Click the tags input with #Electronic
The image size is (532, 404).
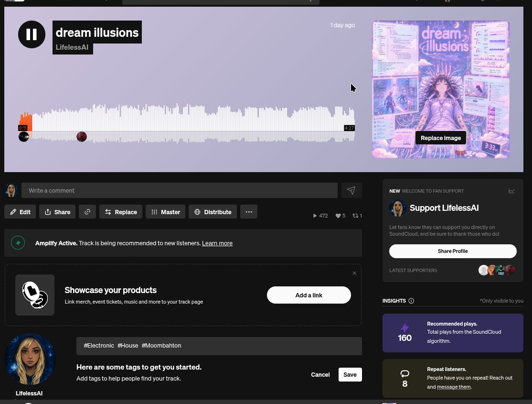(219, 346)
